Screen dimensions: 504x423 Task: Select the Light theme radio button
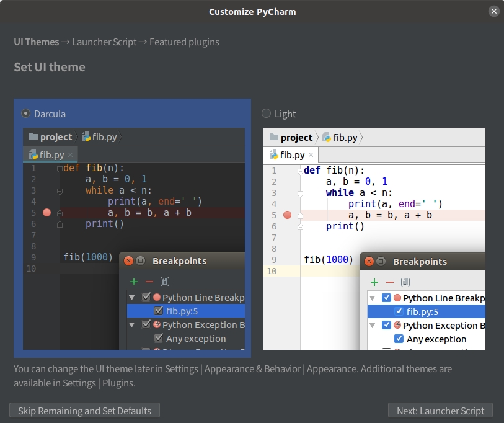(x=267, y=114)
